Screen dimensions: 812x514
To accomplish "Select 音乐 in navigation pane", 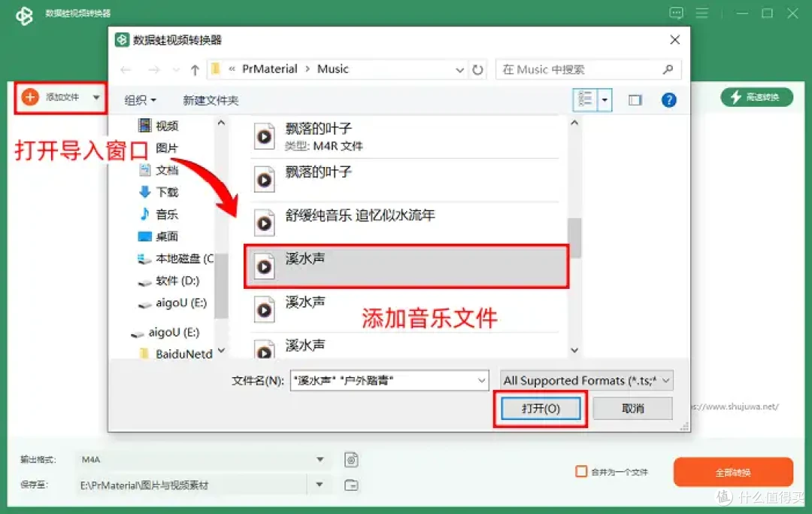I will pyautogui.click(x=159, y=214).
